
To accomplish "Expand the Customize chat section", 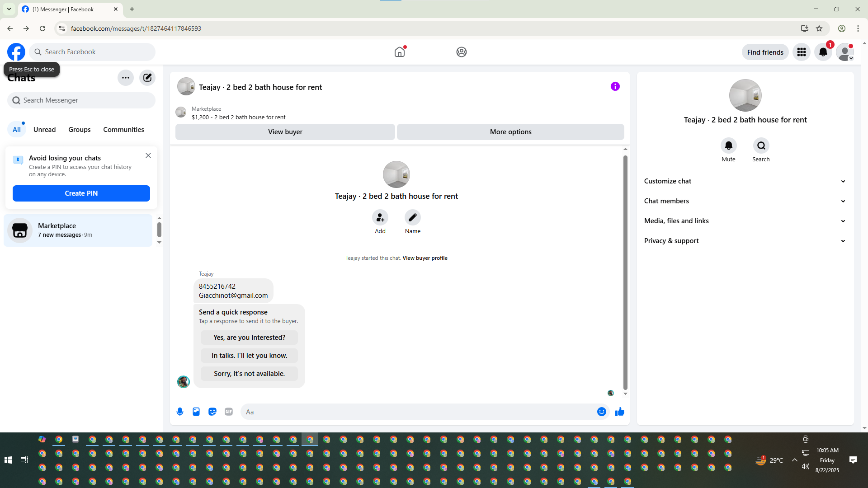I will click(x=744, y=181).
